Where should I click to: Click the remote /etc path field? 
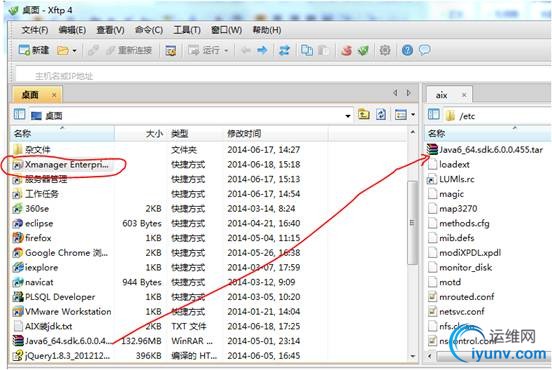click(x=496, y=116)
